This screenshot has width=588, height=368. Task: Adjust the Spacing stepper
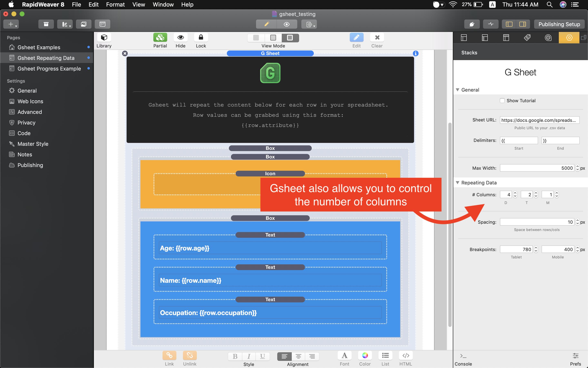click(578, 222)
